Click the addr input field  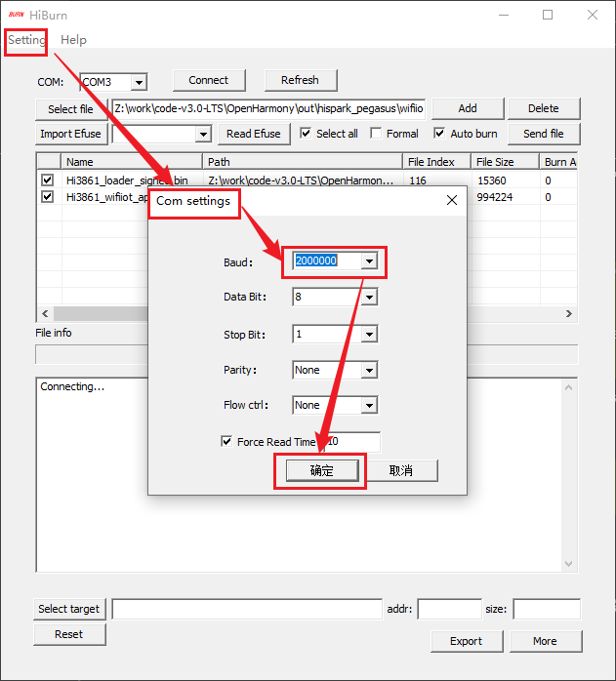click(449, 609)
